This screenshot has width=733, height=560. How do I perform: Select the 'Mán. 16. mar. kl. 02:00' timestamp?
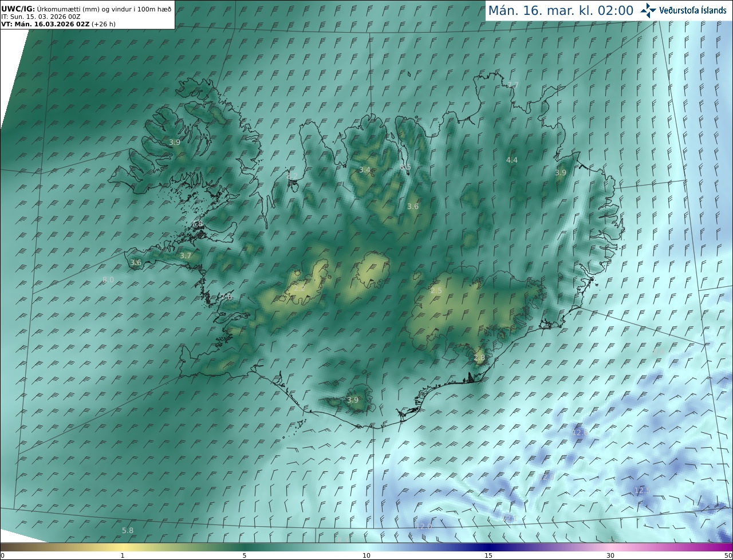point(561,10)
